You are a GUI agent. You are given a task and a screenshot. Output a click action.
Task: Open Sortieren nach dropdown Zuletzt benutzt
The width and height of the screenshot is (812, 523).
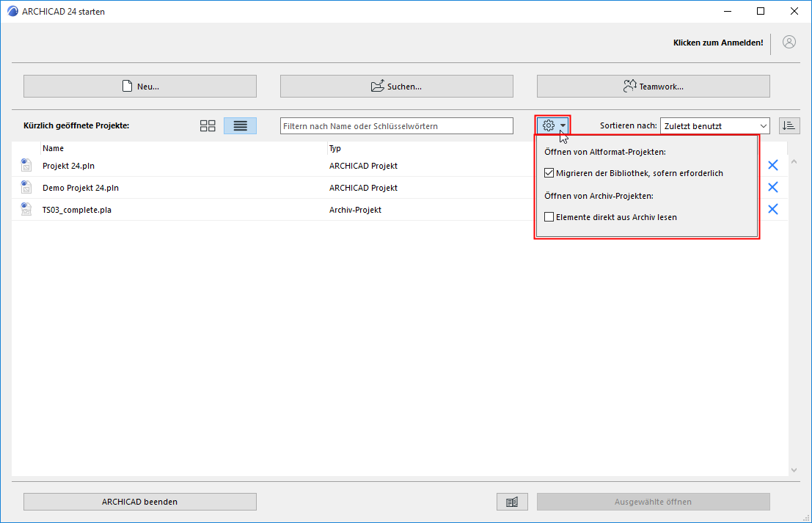pos(714,126)
